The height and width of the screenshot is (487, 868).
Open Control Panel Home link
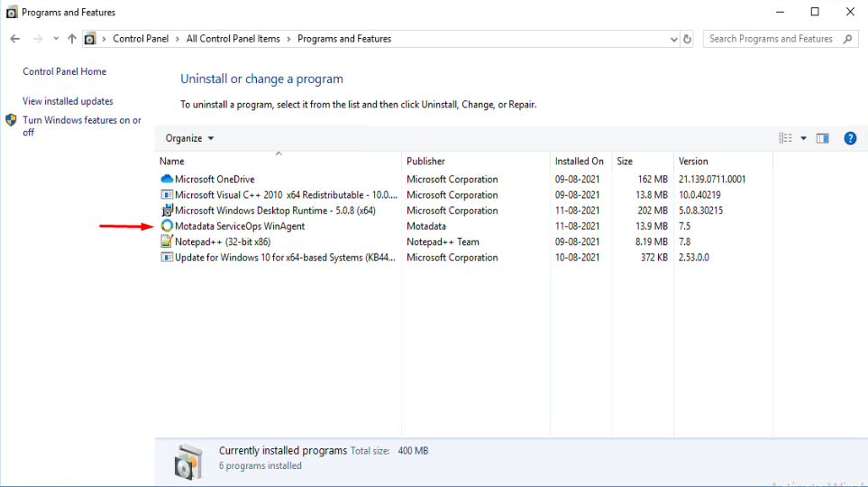click(x=64, y=71)
